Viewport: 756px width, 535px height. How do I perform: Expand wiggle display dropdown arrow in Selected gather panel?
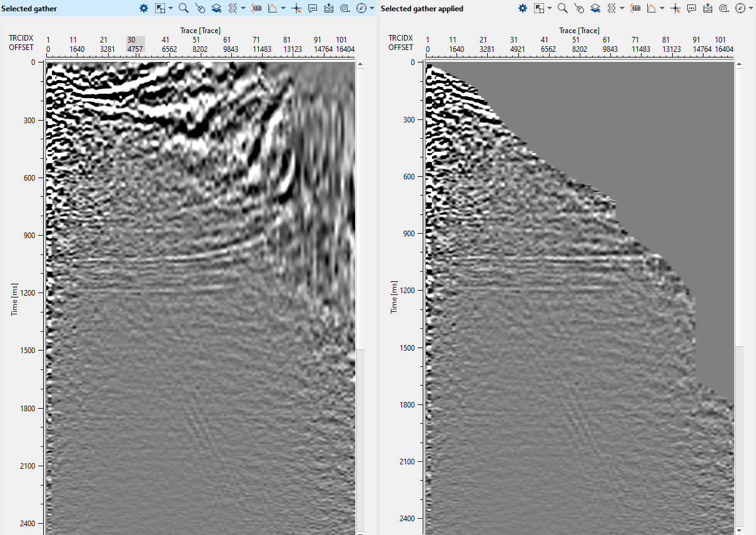tap(243, 8)
